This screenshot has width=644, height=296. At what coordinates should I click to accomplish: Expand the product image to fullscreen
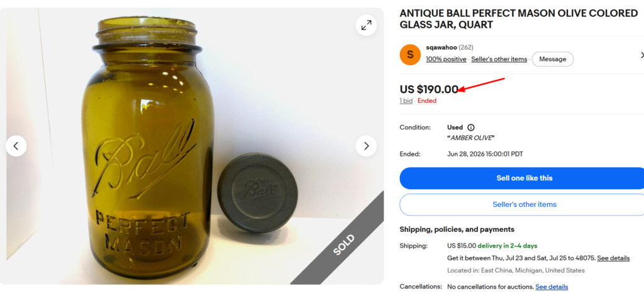tap(366, 26)
